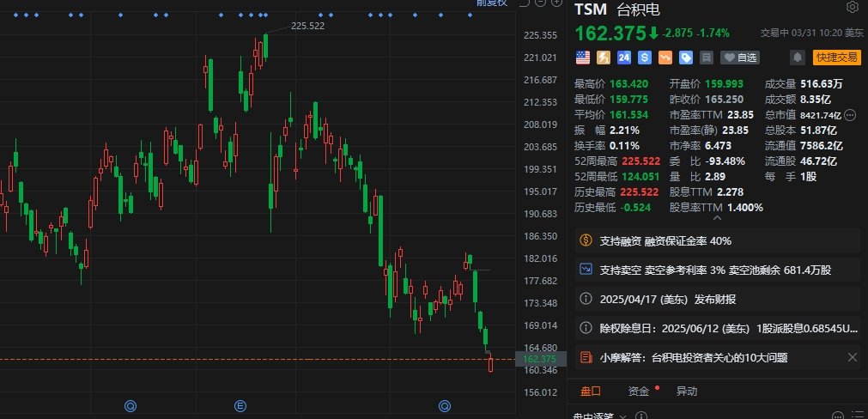Click the 交易中 03/31 10:20 美东 status
The image size is (868, 419).
811,33
